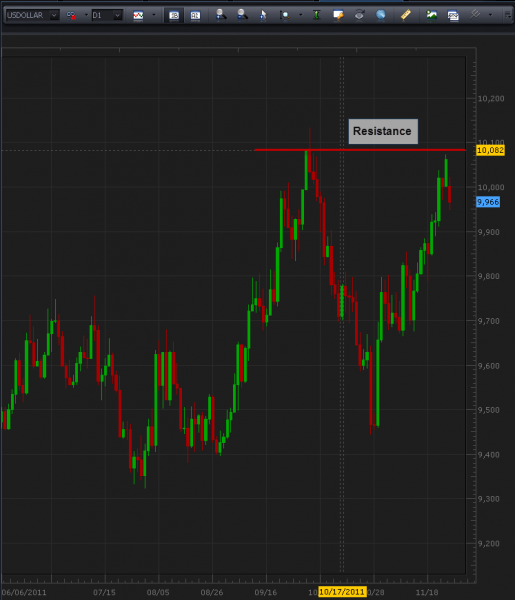Select the red resistance line
Viewport: 515px width, 600px height.
click(360, 150)
